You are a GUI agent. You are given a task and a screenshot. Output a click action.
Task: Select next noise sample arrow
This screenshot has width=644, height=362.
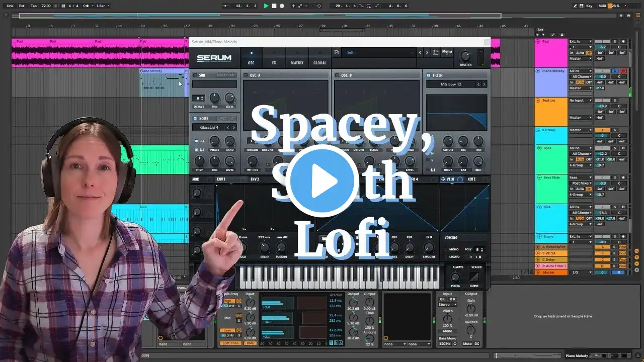click(x=233, y=127)
